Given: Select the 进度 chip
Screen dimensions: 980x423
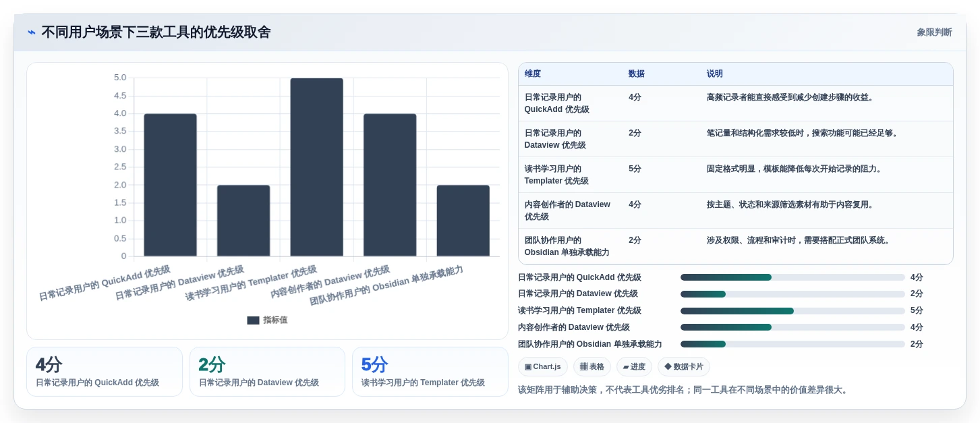Looking at the screenshot, I should pyautogui.click(x=634, y=366).
